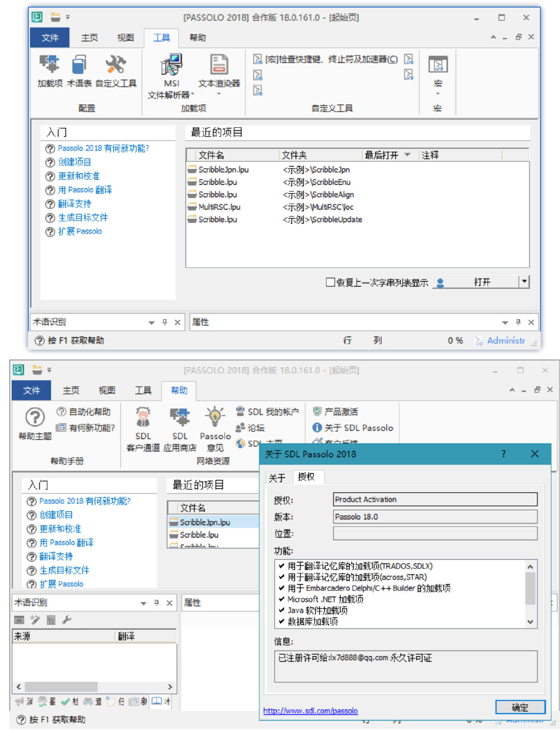Click 术语识别 list horizontal scrollbar thumb
This screenshot has width=560, height=730.
pos(61,686)
